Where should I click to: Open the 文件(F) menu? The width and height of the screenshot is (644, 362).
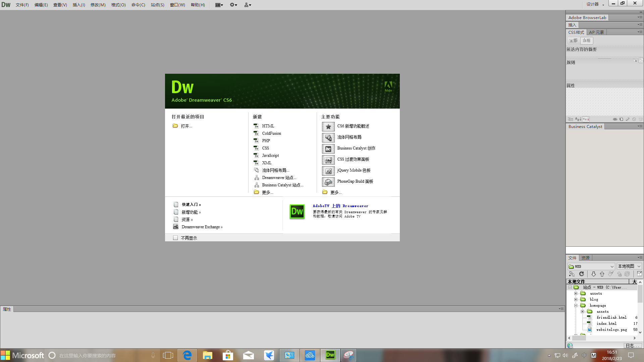pos(22,5)
